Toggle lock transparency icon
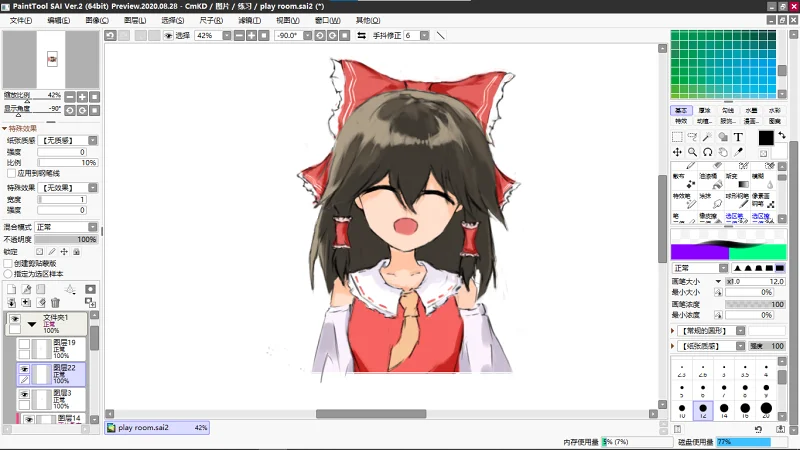This screenshot has height=450, width=800. click(40, 252)
